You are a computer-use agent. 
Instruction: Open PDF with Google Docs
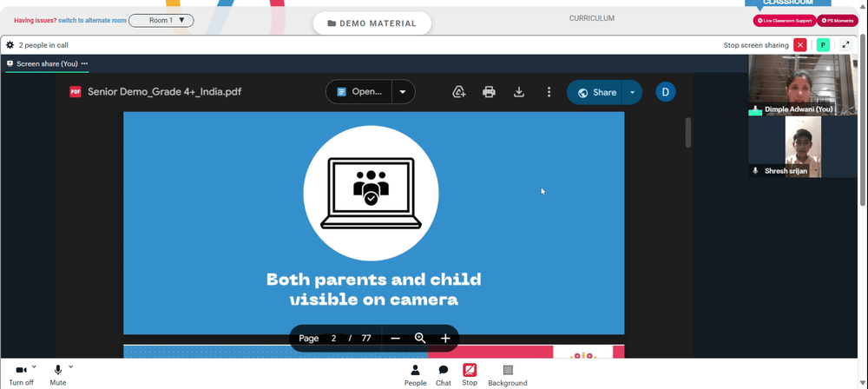click(359, 92)
